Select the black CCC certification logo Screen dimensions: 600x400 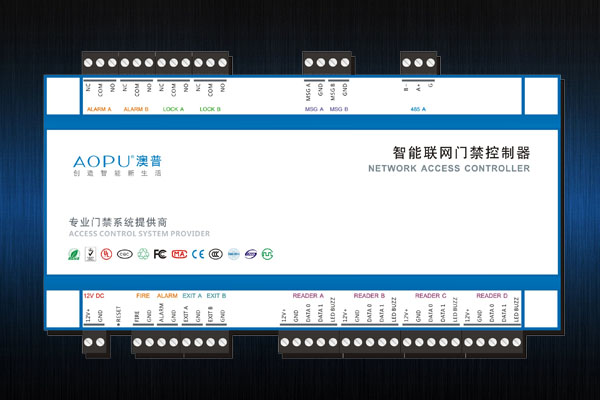[216, 254]
